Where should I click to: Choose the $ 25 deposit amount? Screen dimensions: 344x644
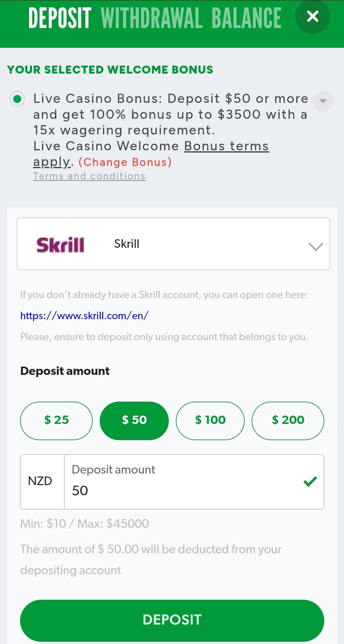tap(56, 420)
